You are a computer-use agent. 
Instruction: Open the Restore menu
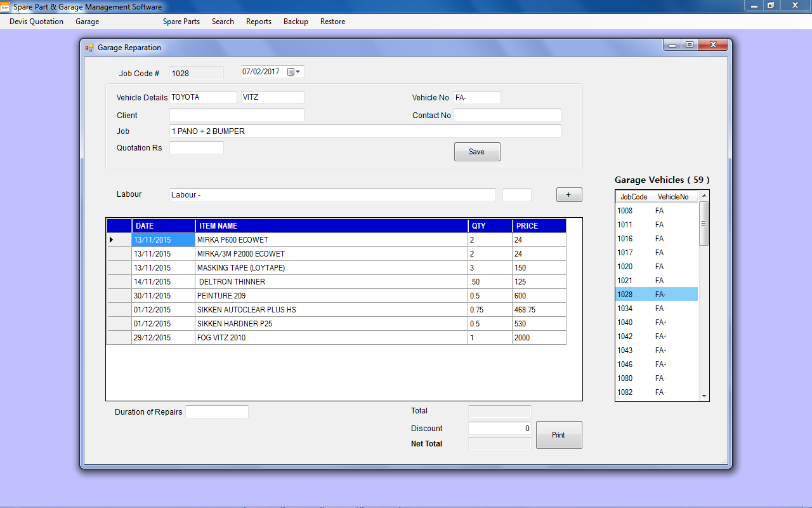pos(332,22)
